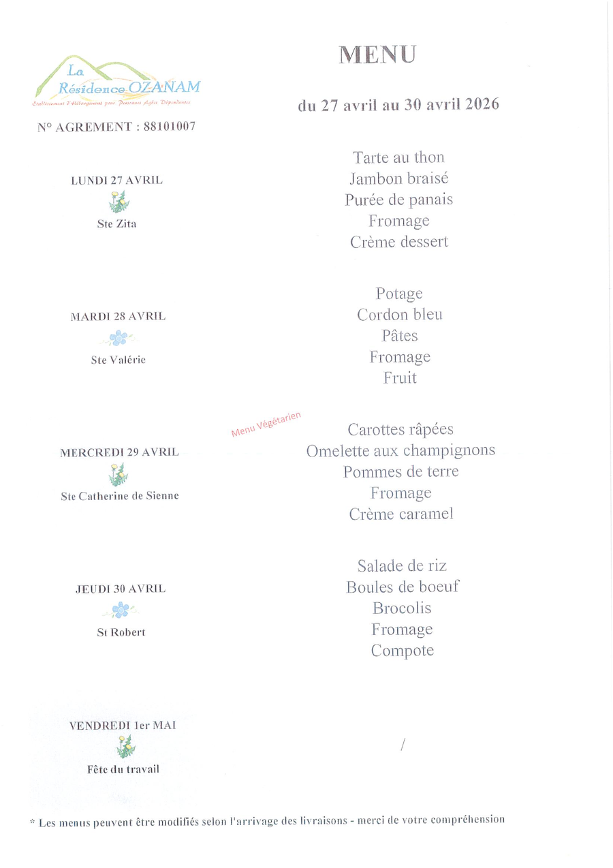Select "Omelette aux champignons" dish

click(400, 450)
